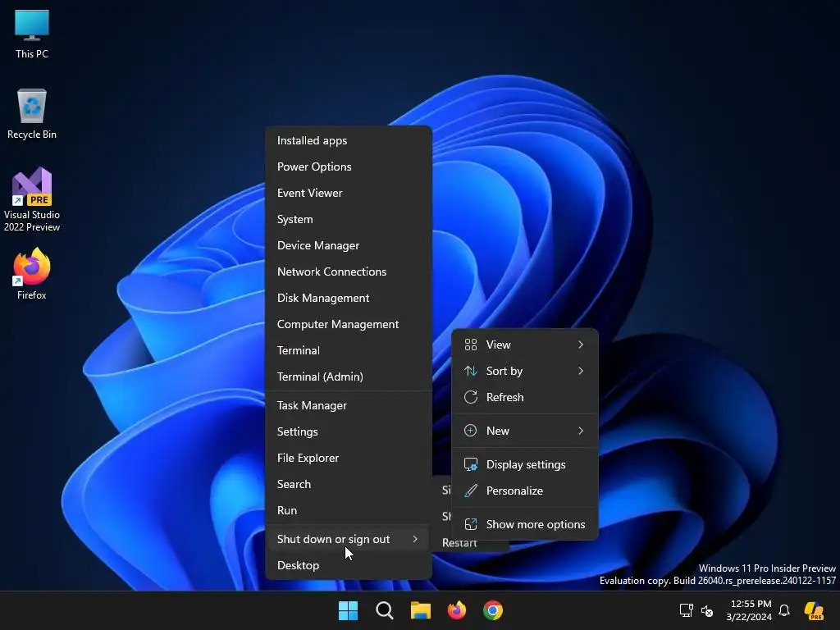Open Settings from the power user menu
Image resolution: width=840 pixels, height=630 pixels.
tap(349, 431)
